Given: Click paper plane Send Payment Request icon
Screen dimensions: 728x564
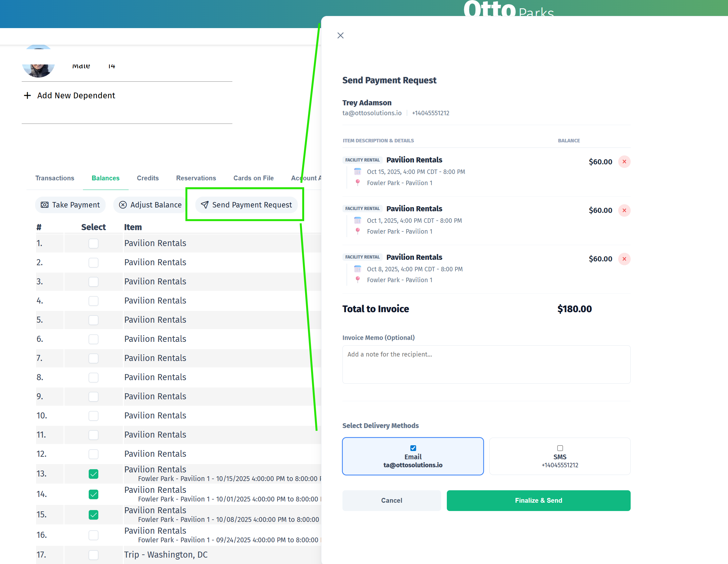Looking at the screenshot, I should (x=205, y=205).
